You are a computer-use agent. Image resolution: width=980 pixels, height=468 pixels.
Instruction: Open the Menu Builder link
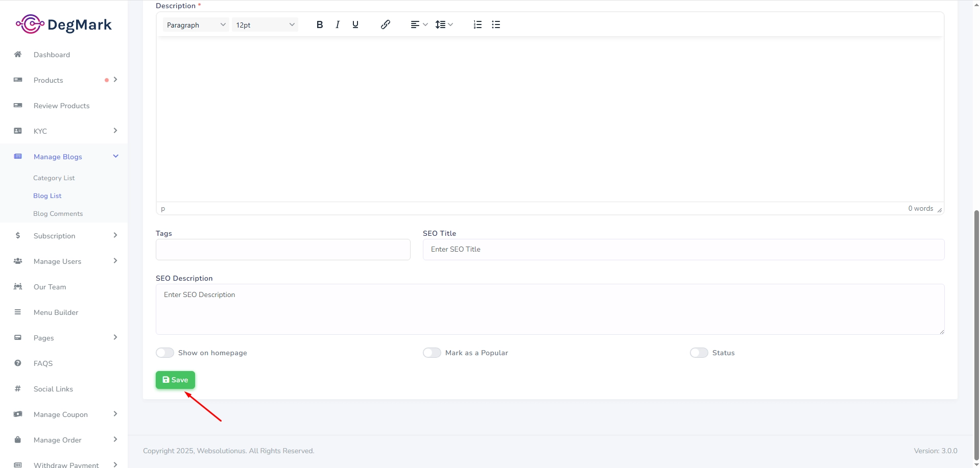coord(56,312)
